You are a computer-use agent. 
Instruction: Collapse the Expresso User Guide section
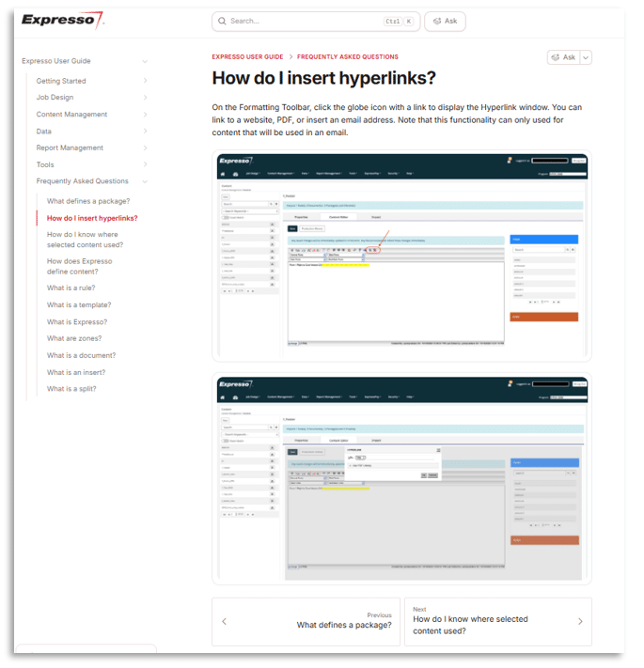point(145,61)
